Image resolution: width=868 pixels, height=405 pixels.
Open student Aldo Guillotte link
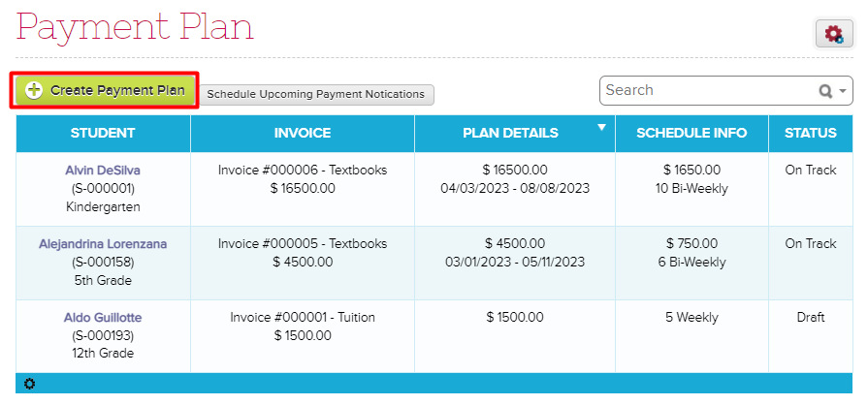click(103, 318)
